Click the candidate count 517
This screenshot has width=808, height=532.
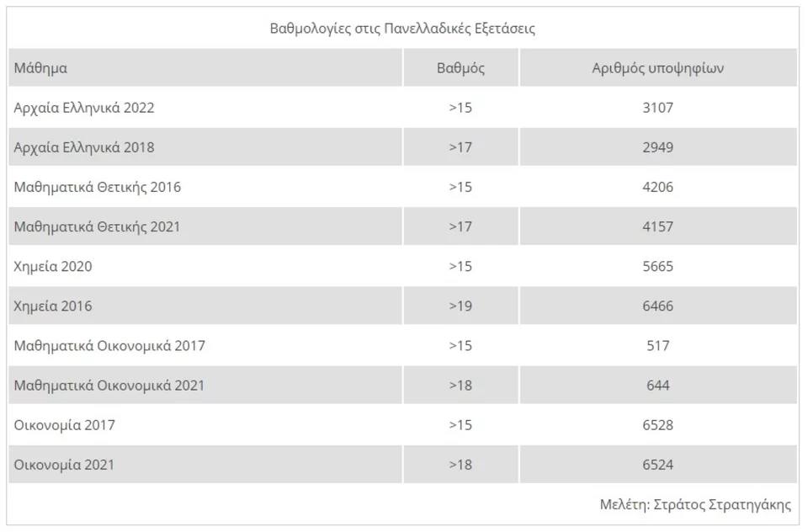click(x=657, y=345)
